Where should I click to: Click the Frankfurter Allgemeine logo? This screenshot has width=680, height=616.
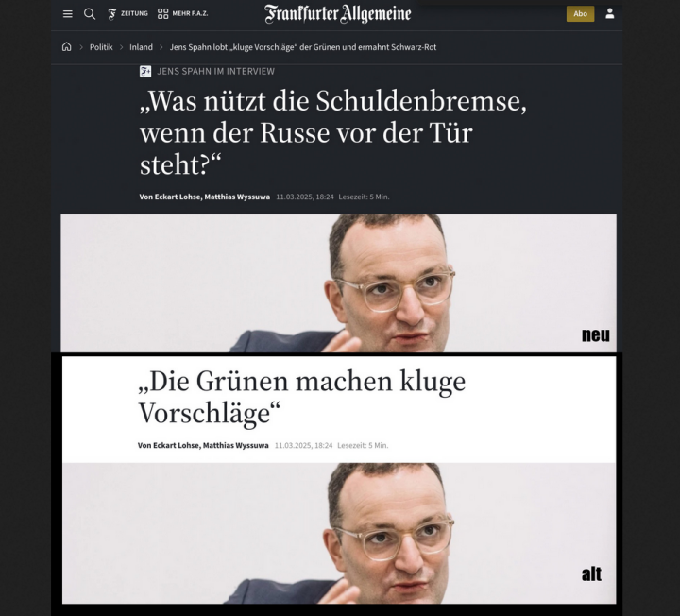(x=338, y=14)
